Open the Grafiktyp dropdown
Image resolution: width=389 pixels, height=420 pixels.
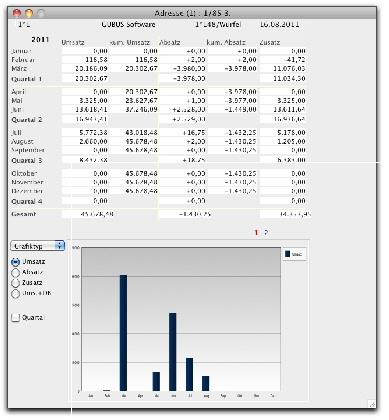[x=37, y=246]
